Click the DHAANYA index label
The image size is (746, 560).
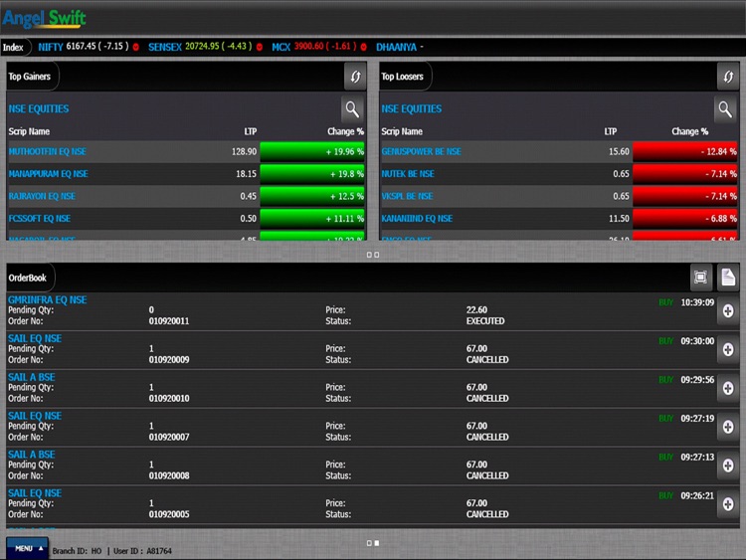coord(396,47)
